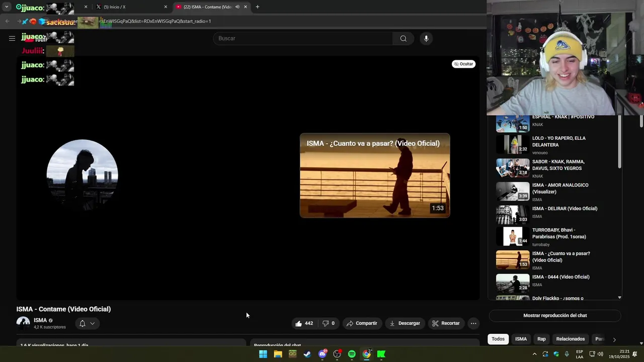
Task: Click the microphone tray icon
Action: [567, 354]
